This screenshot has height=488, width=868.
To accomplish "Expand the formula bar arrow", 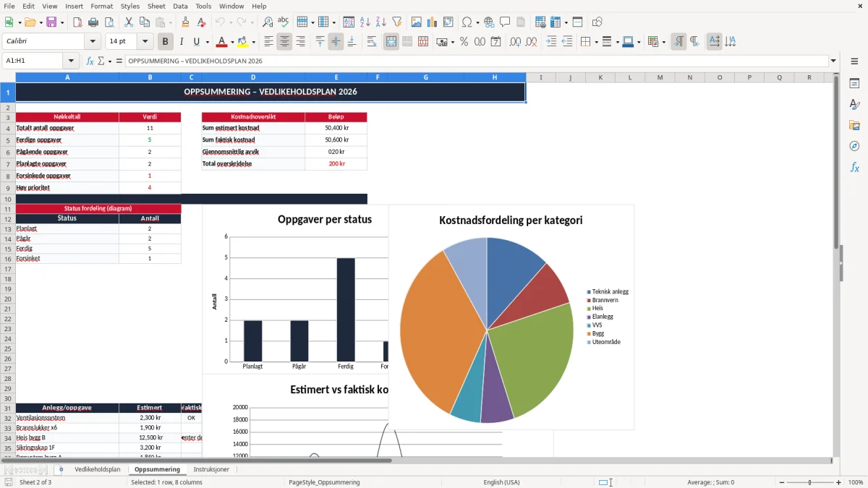I will tap(834, 61).
